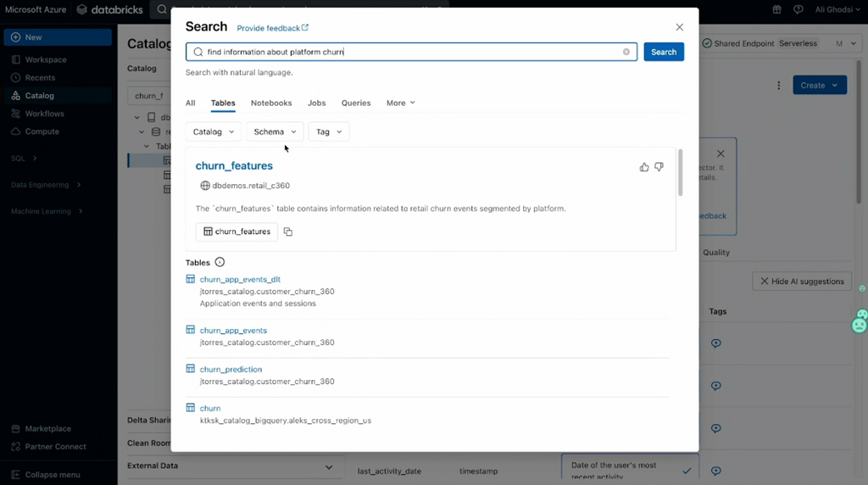The image size is (868, 485).
Task: Click the comment icon in the last_activity_date row
Action: click(715, 471)
